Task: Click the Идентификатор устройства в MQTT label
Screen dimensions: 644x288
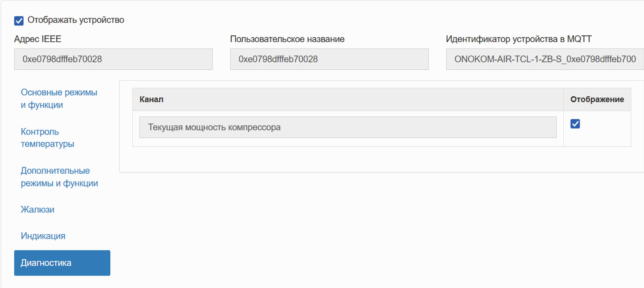Action: tap(519, 39)
